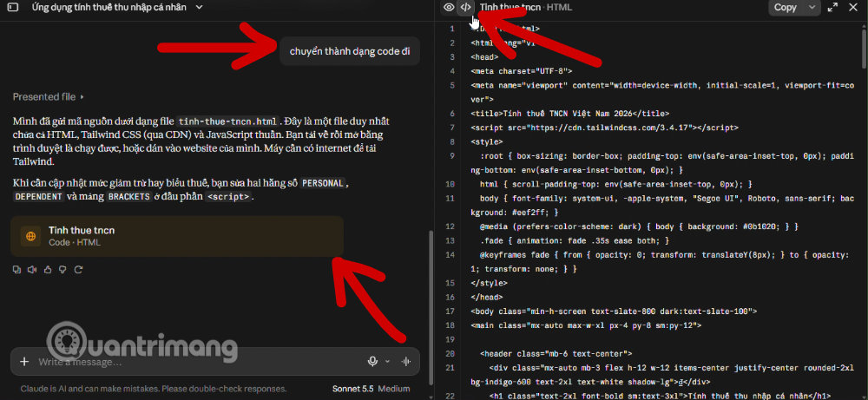The width and height of the screenshot is (868, 400).
Task: Click the tailwindcss script src line
Action: point(604,128)
